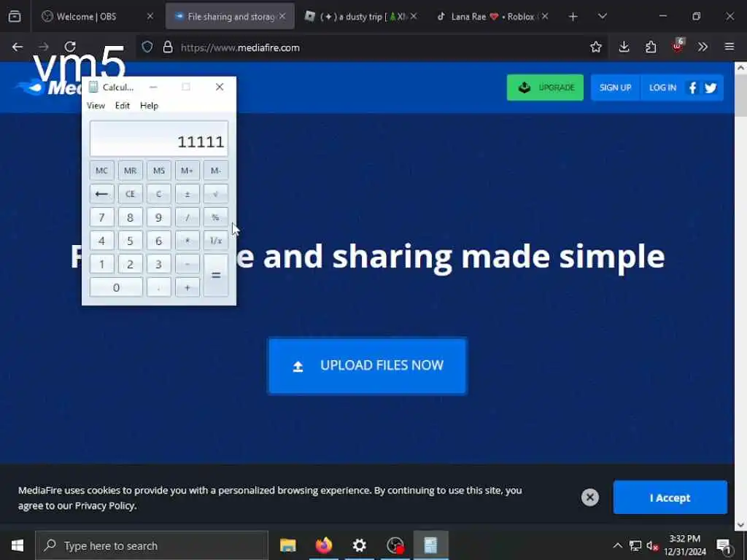The width and height of the screenshot is (747, 560).
Task: Click the uBlock Origin extension icon
Action: pos(678,46)
